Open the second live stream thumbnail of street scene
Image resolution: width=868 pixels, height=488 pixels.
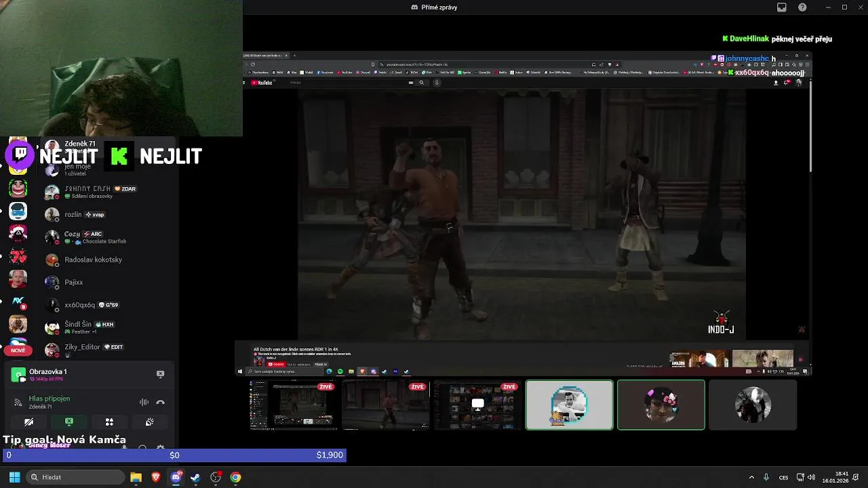point(385,405)
